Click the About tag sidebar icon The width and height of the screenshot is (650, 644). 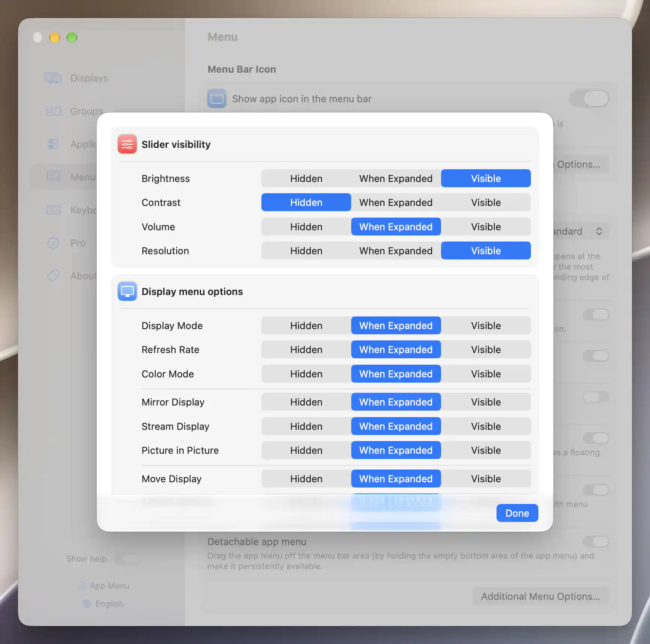click(x=53, y=276)
